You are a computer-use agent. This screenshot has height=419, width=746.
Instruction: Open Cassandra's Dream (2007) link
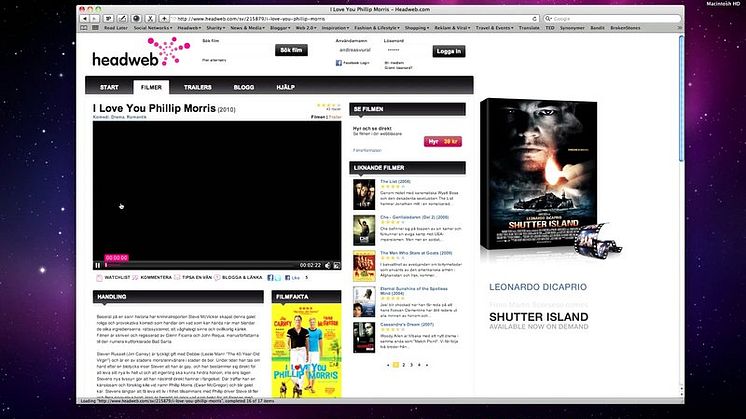coord(407,324)
